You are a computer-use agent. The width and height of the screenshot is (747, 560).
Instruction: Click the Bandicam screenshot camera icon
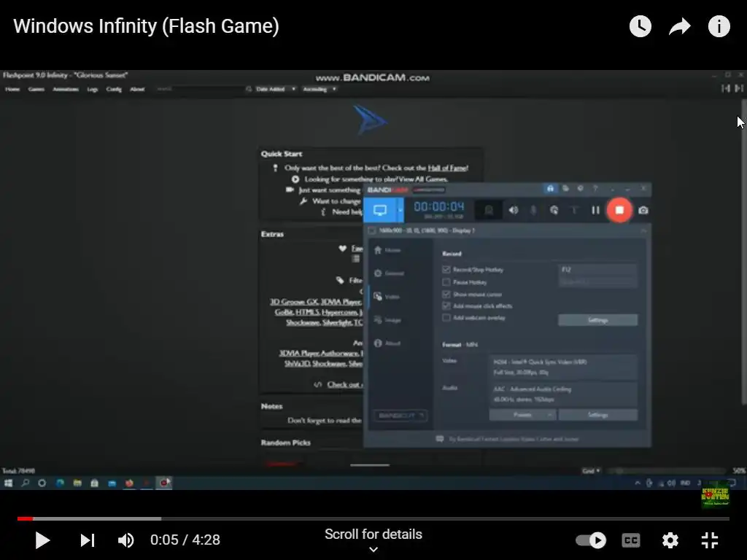coord(643,210)
